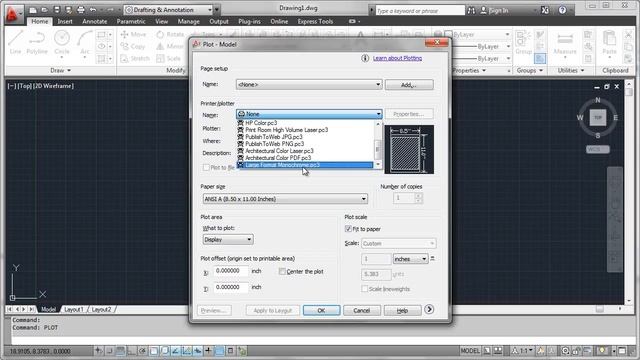Screen dimensions: 640x360
Task: Click the Undo arrow in quick access toolbar
Action: click(x=93, y=9)
